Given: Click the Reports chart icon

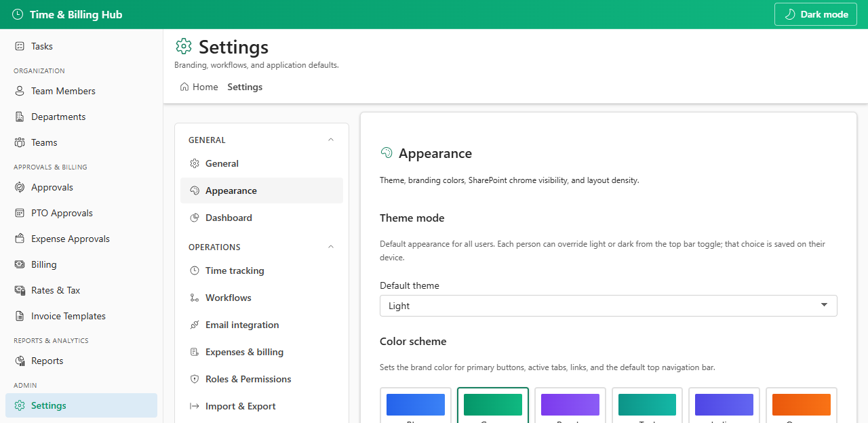Looking at the screenshot, I should [x=20, y=361].
